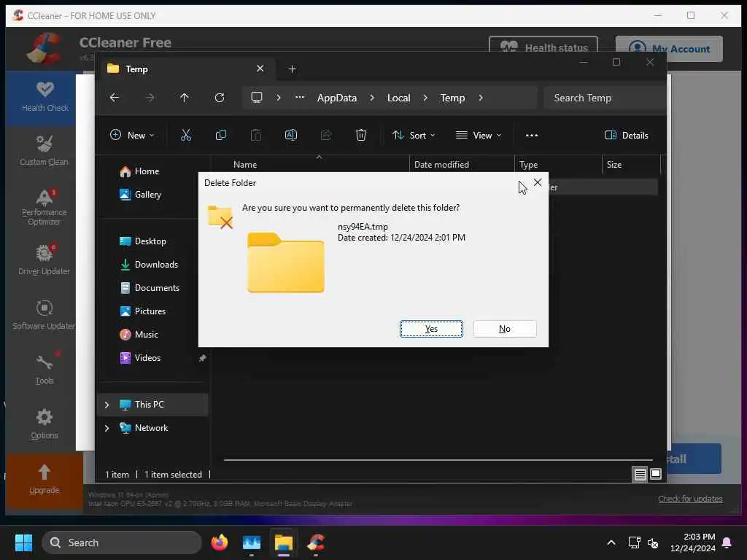Click the Cut scissors icon in Explorer toolbar

186,135
